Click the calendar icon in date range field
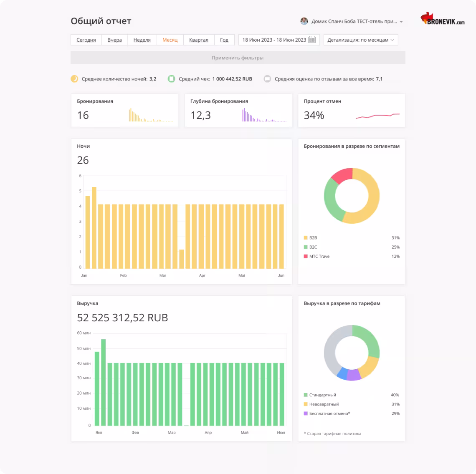The width and height of the screenshot is (476, 474). coord(312,40)
